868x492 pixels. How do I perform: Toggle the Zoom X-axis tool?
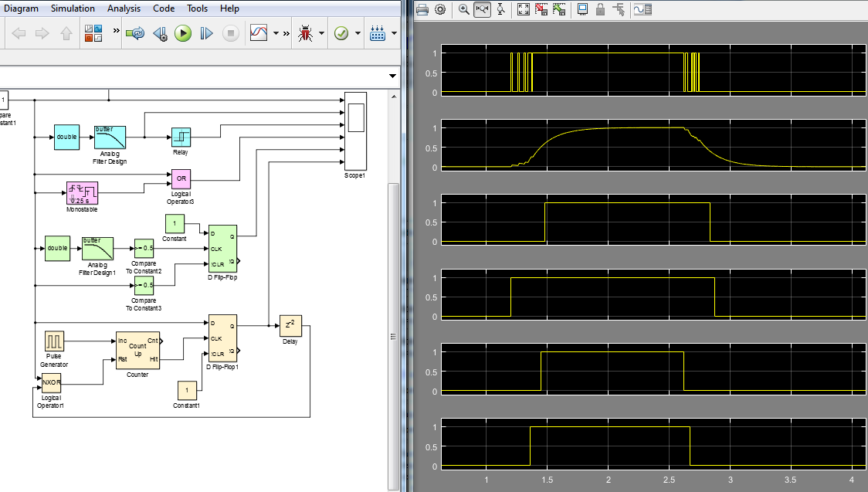pyautogui.click(x=482, y=9)
